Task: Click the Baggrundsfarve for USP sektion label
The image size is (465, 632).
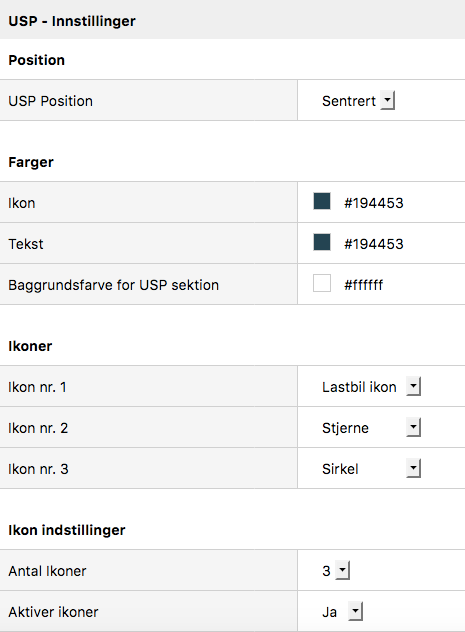Action: coord(114,285)
